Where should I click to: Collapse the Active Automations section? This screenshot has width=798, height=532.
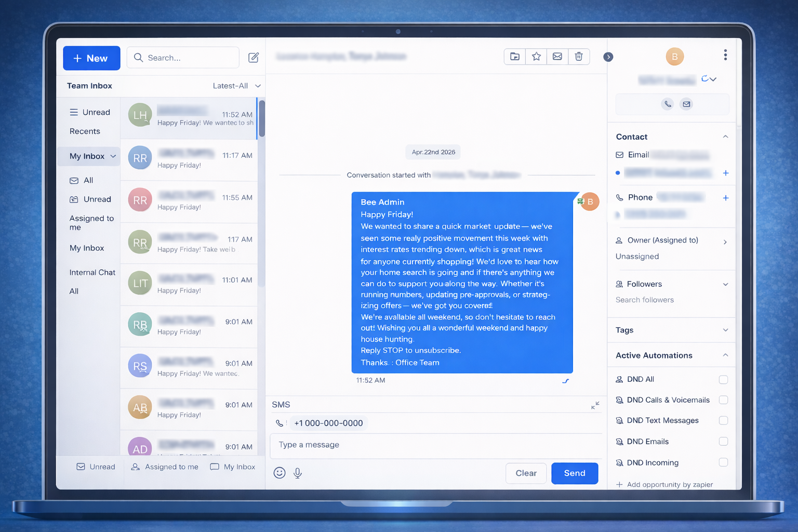pos(725,355)
